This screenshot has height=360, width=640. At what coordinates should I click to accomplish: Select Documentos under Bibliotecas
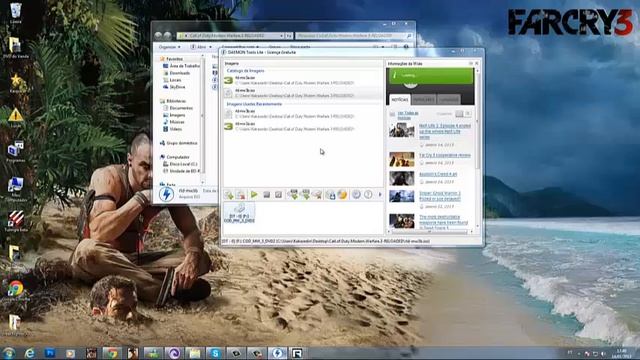[178, 108]
